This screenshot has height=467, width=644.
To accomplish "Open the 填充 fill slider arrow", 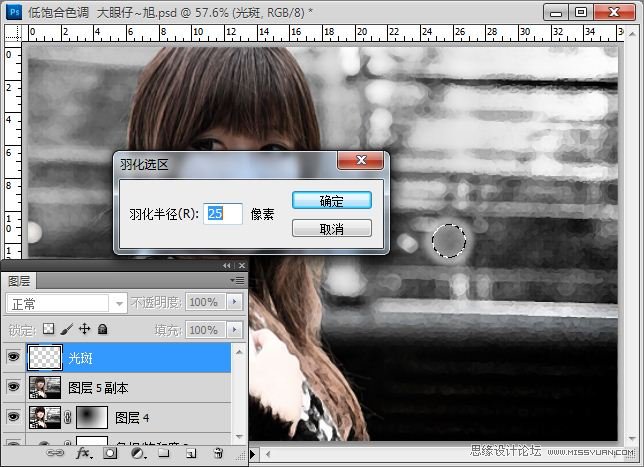I will click(235, 329).
